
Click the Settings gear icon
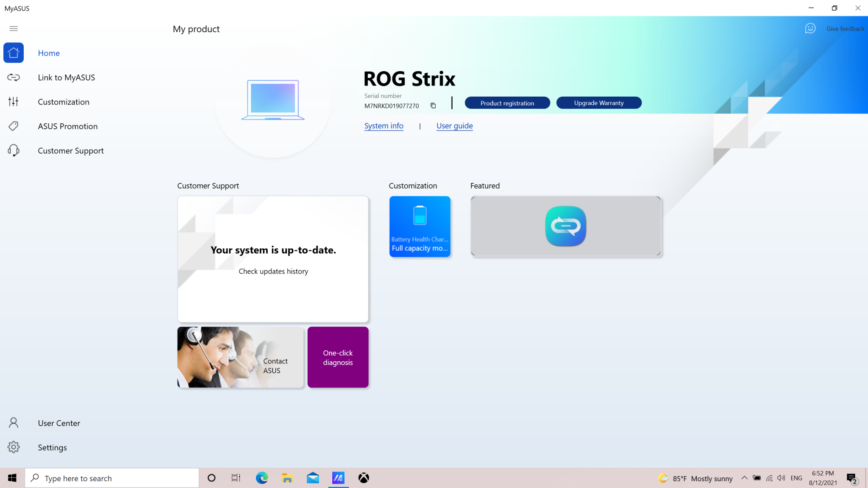(x=14, y=447)
